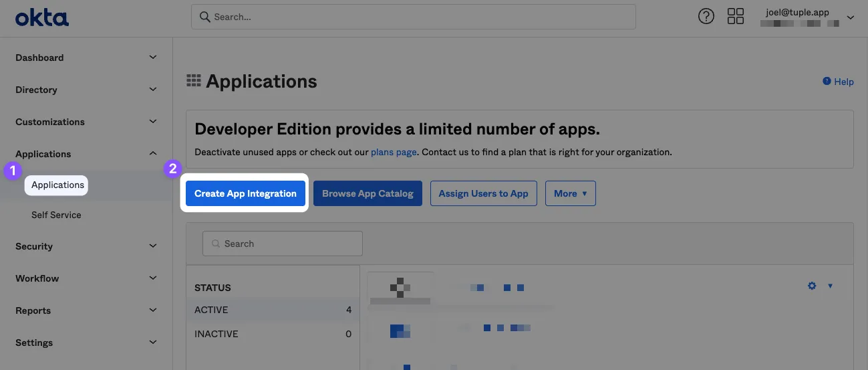Click the Okta logo
868x370 pixels.
tap(42, 17)
